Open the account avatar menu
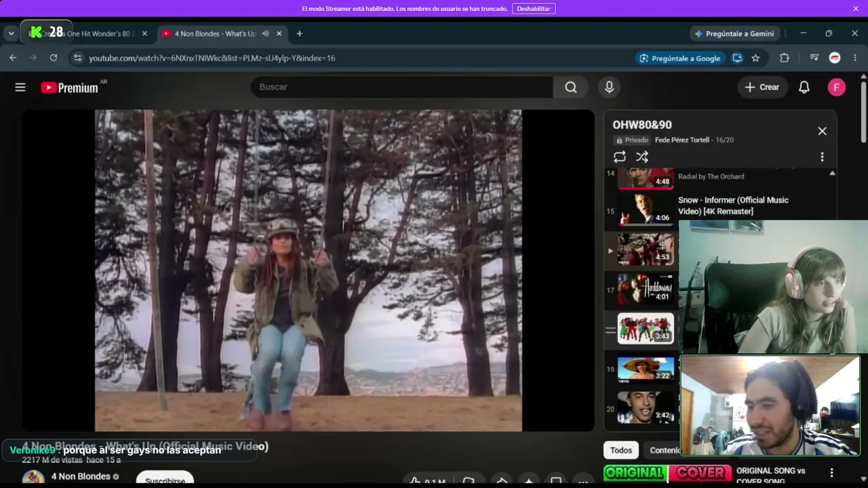Viewport: 868px width, 488px height. (x=837, y=87)
